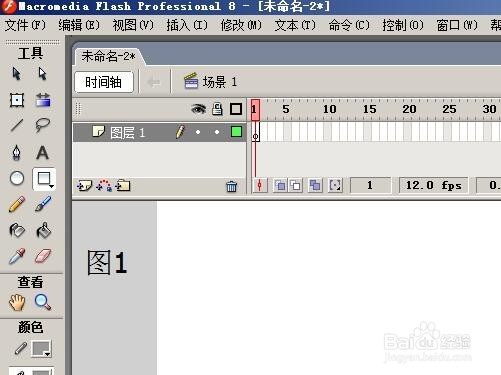Open 编辑(E) menu

coord(79,25)
